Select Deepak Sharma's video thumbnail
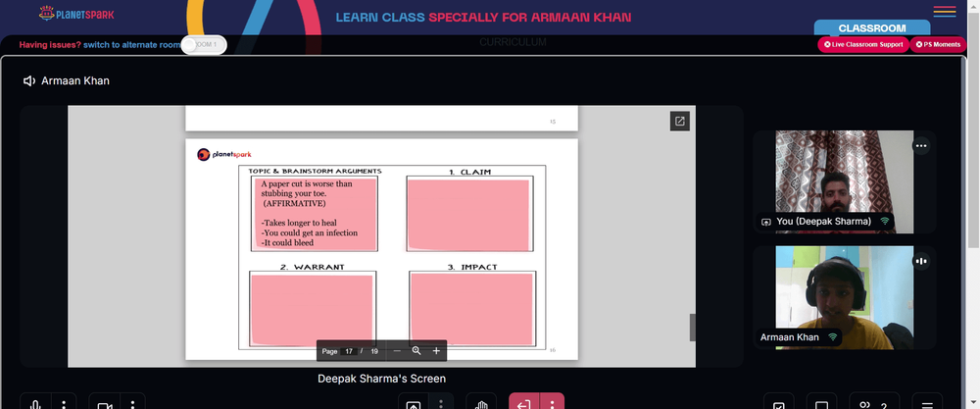This screenshot has height=409, width=980. 845,181
